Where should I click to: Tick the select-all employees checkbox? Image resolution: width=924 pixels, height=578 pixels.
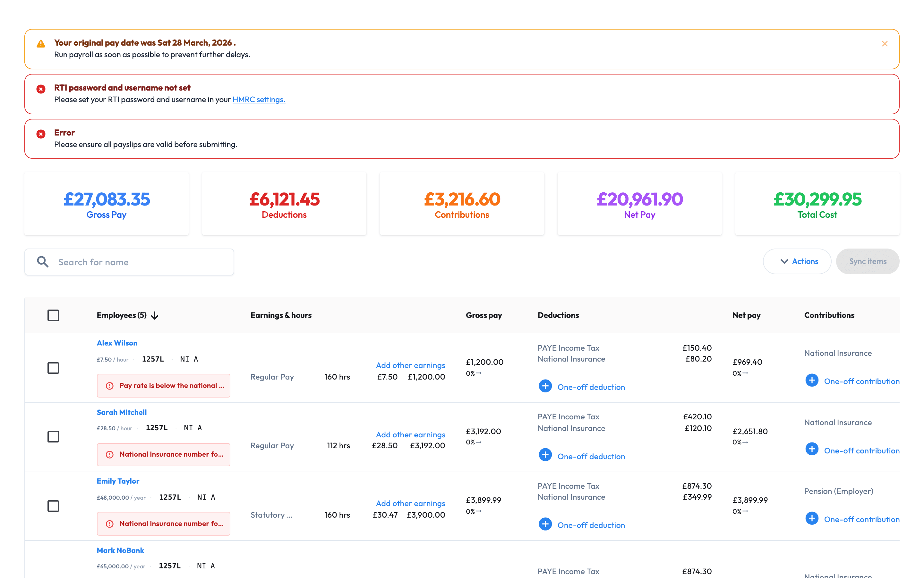(53, 315)
